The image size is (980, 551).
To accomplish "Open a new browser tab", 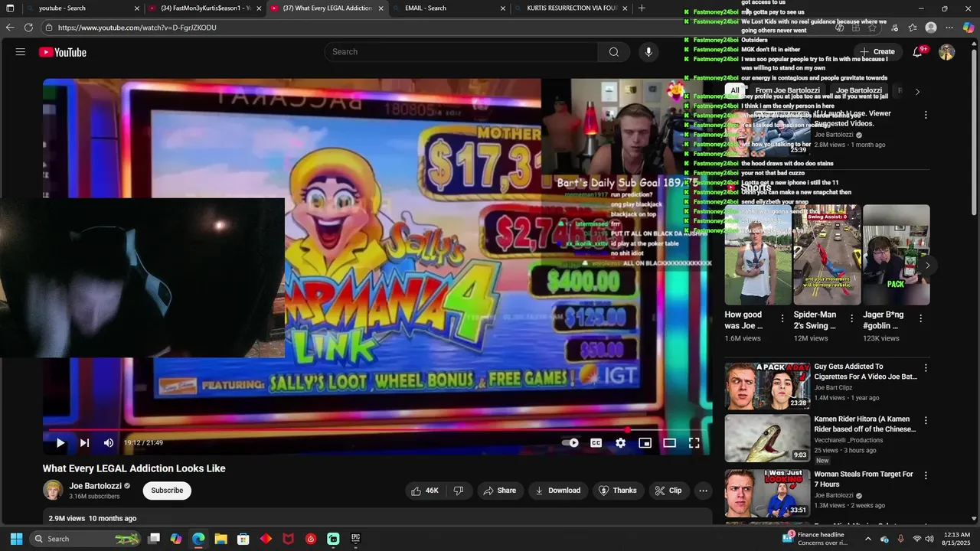I will pyautogui.click(x=642, y=8).
